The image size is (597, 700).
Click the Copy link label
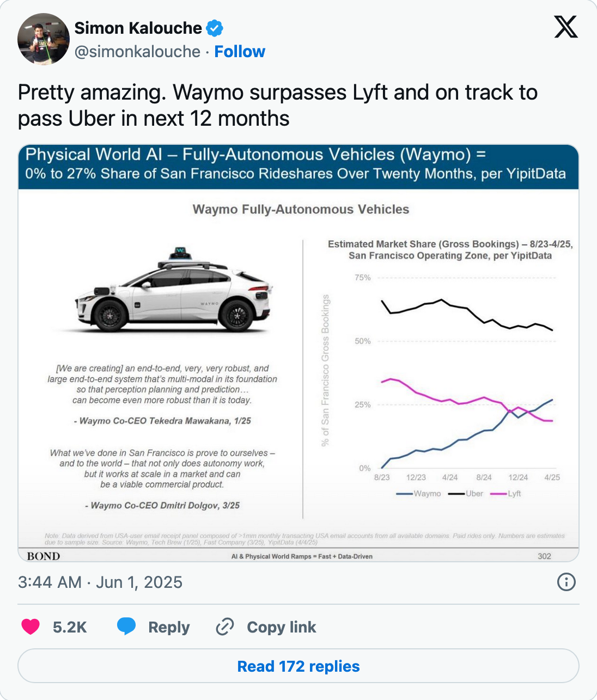click(x=282, y=627)
